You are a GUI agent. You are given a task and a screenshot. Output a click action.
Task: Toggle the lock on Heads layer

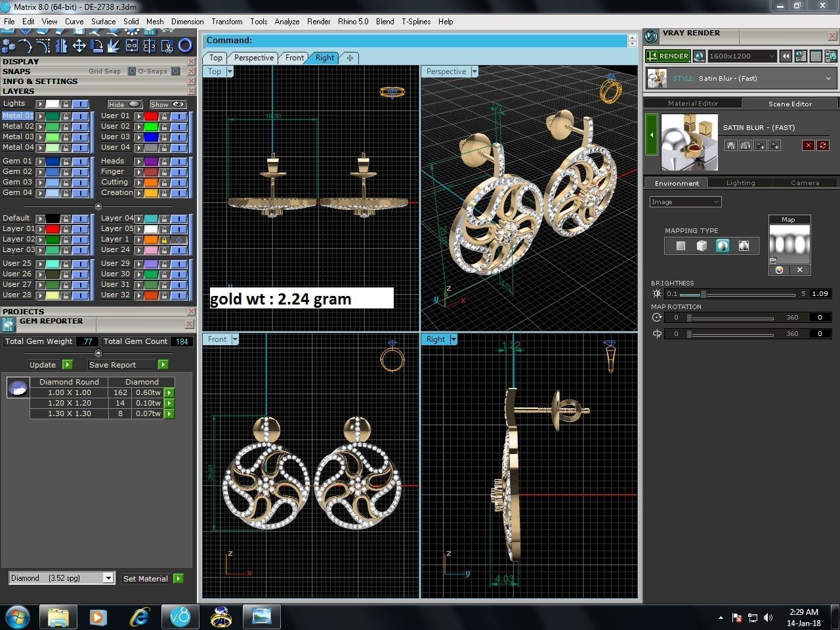(x=164, y=161)
